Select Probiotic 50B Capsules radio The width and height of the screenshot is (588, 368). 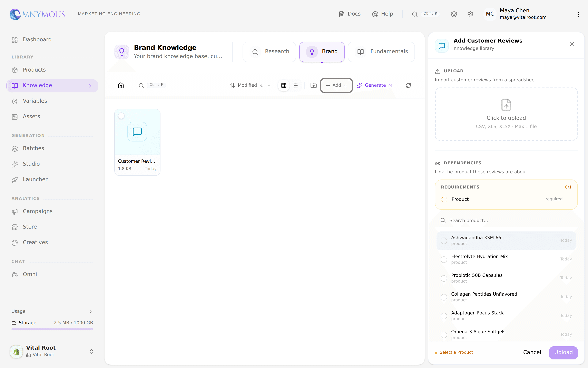coord(444,278)
